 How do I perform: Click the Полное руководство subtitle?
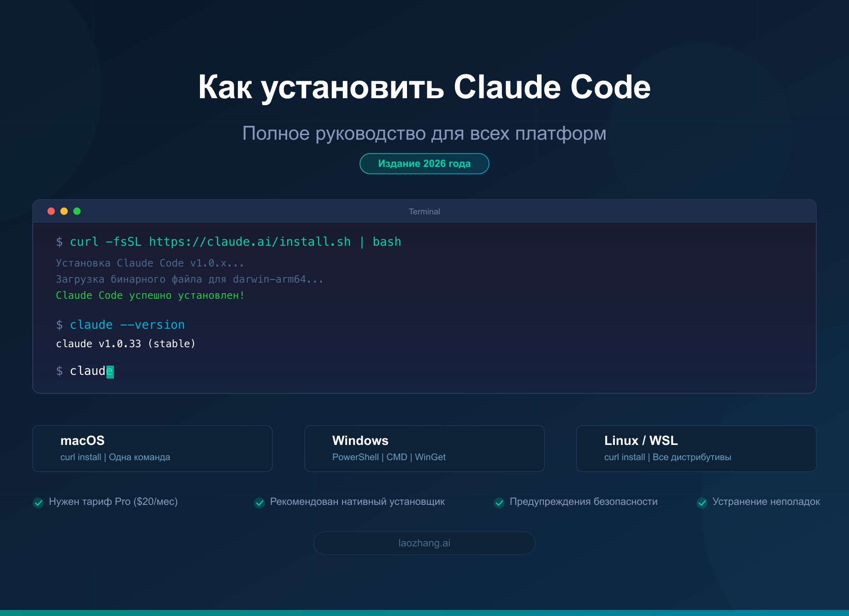(x=424, y=134)
